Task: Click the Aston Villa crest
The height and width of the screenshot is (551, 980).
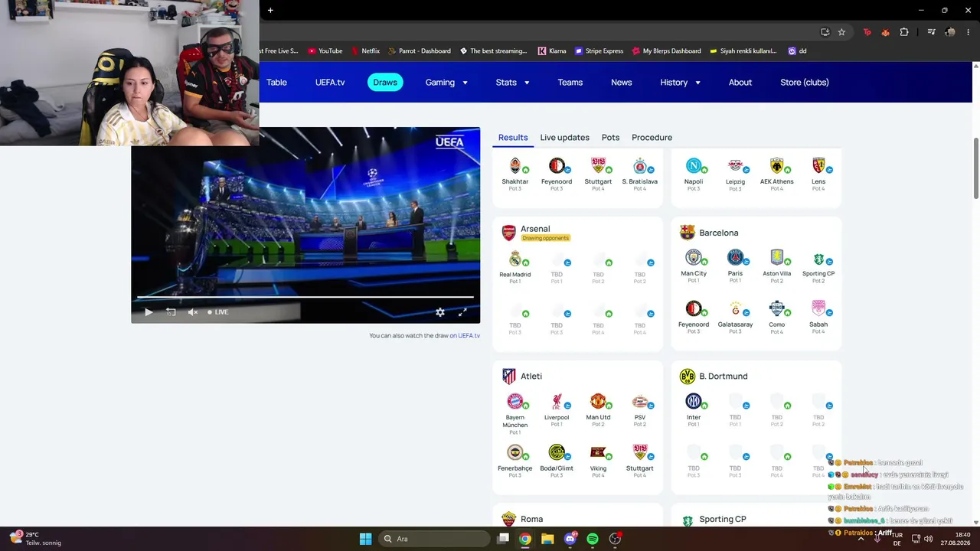Action: 776,257
